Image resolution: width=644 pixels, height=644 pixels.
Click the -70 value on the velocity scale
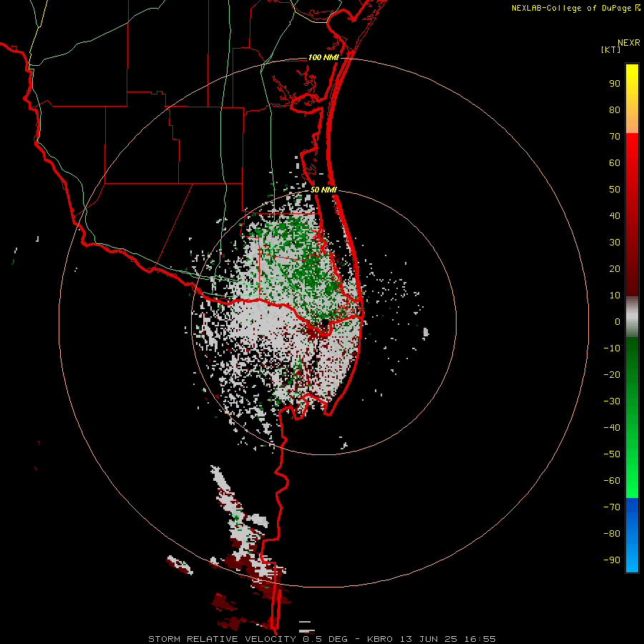click(612, 507)
